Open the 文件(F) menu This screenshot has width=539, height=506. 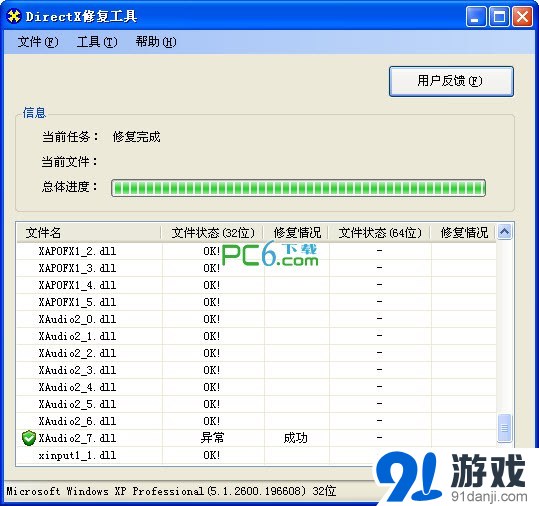pos(38,42)
